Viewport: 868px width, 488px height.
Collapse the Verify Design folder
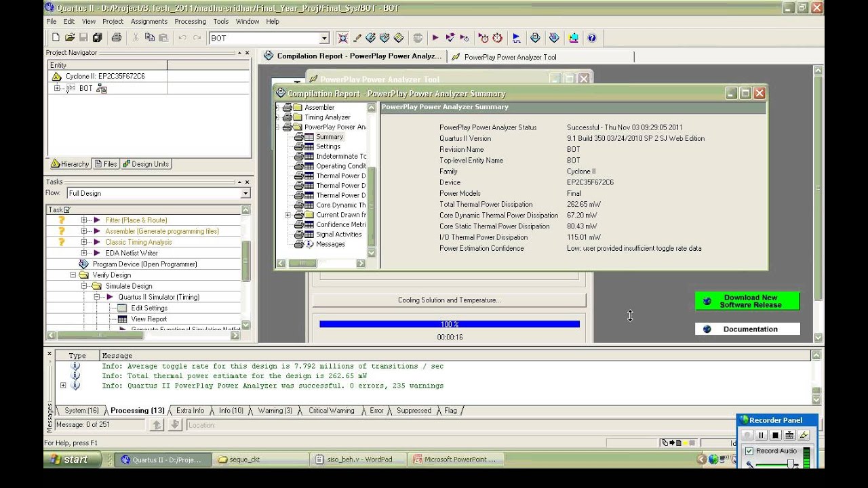coord(73,275)
